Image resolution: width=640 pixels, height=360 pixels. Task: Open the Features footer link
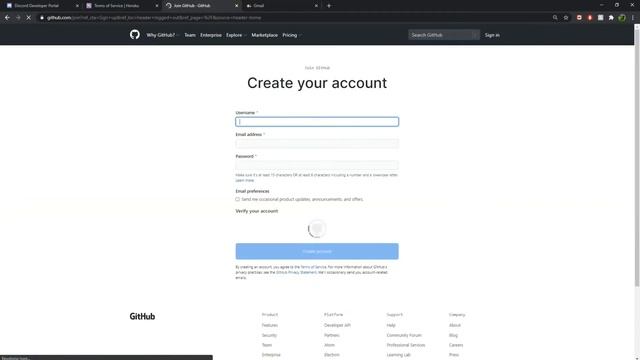coord(269,325)
